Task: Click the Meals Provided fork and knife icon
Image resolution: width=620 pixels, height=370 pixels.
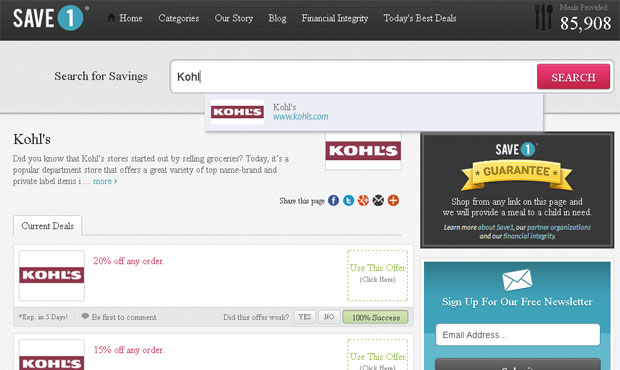Action: click(543, 17)
